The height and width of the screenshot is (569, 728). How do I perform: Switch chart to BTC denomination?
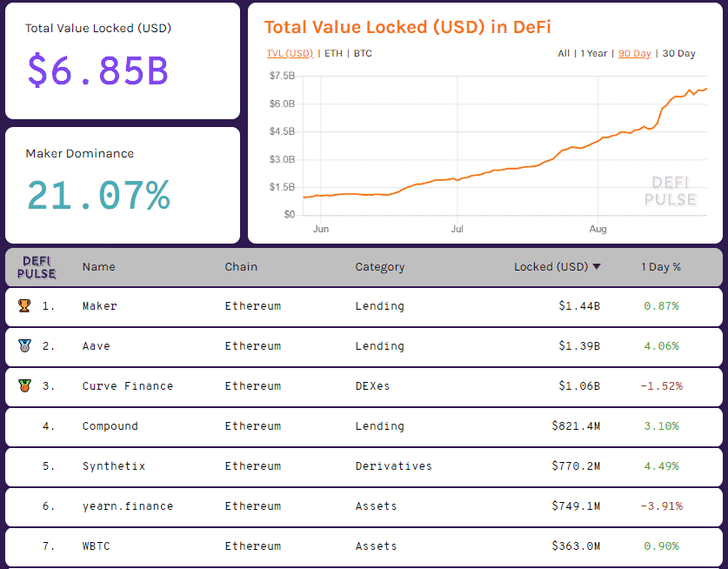click(363, 54)
